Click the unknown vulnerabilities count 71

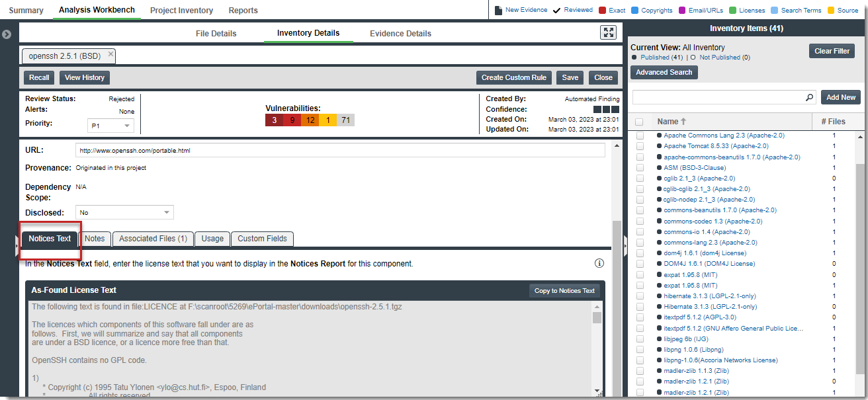(345, 120)
